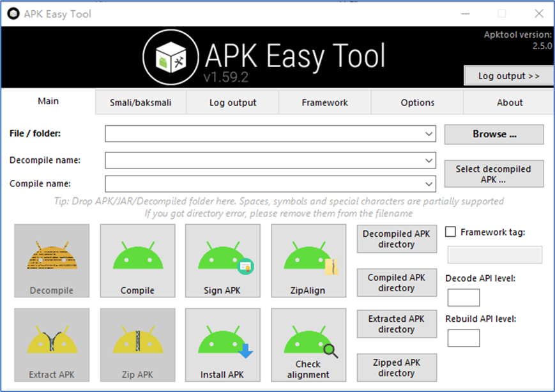Click the Log output >> button
555x392 pixels.
tap(508, 76)
